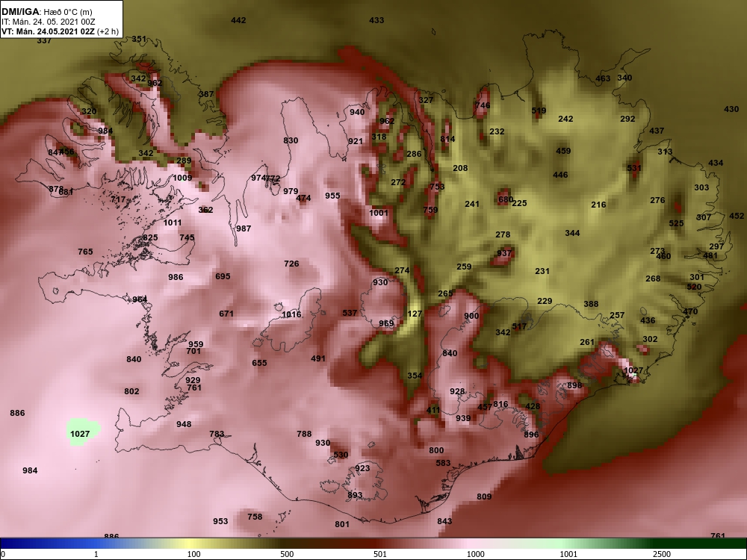Click the legend label "500" on the color scale
The width and height of the screenshot is (747, 560).
[287, 554]
